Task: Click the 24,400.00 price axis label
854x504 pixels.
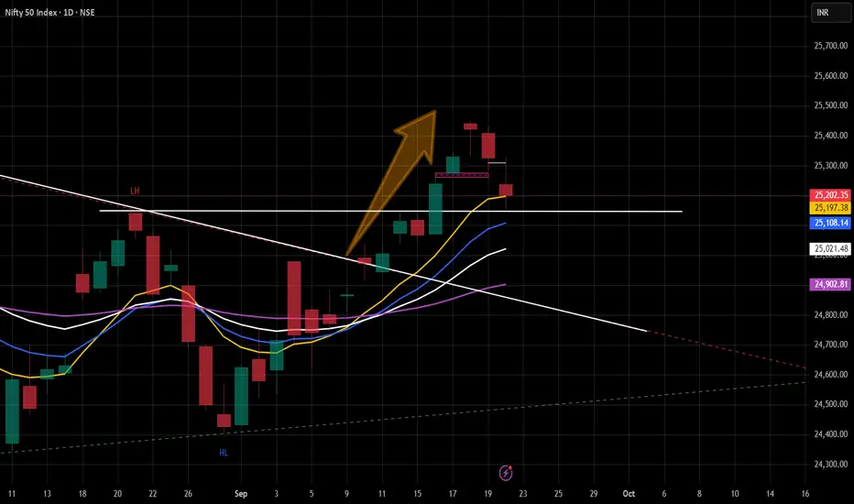Action: [x=830, y=434]
